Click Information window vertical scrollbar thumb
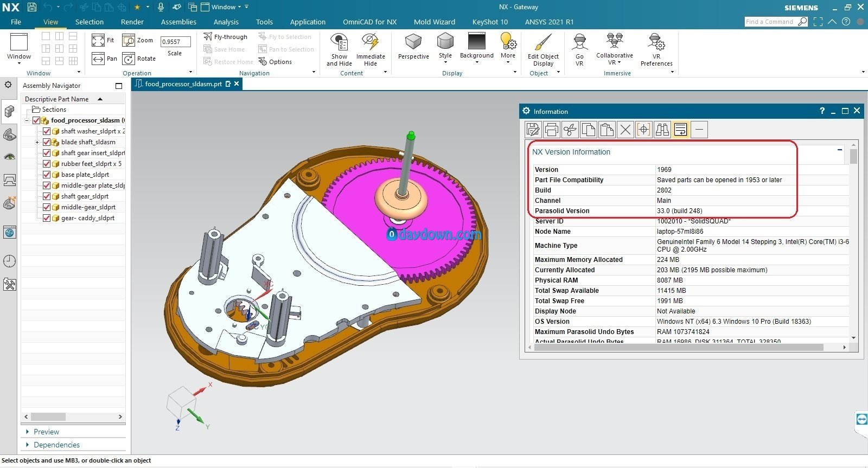The height and width of the screenshot is (468, 868). point(853,157)
